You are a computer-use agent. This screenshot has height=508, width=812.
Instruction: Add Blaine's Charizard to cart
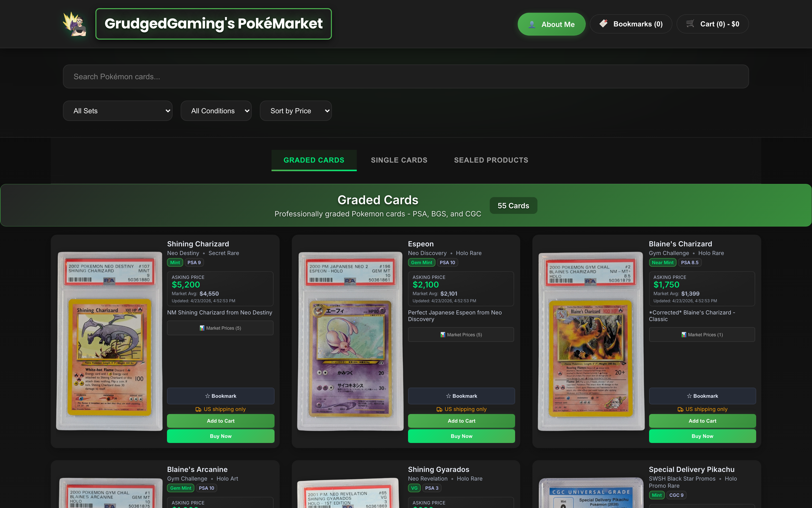tap(702, 421)
